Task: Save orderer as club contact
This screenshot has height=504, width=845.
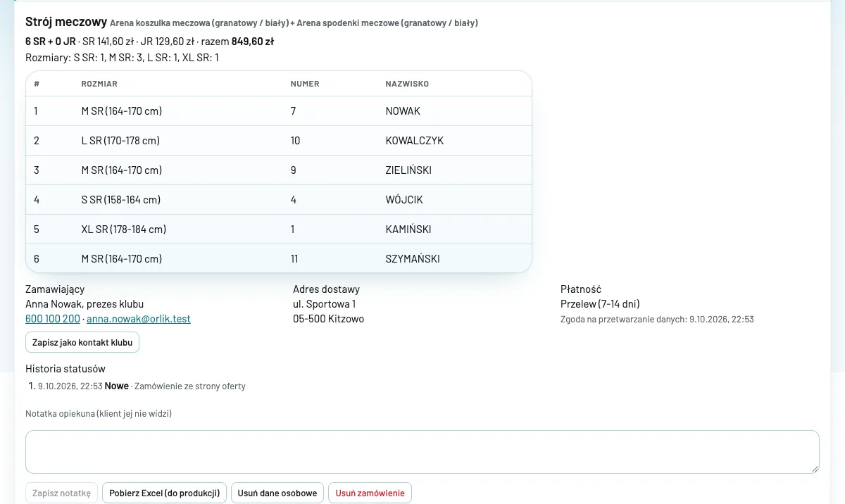Action: click(x=82, y=342)
